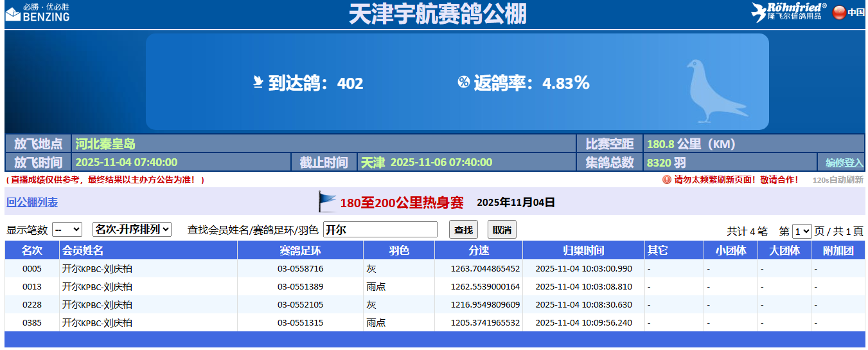Image resolution: width=868 pixels, height=350 pixels.
Task: Click the Röhnfried bird logo
Action: [x=760, y=12]
